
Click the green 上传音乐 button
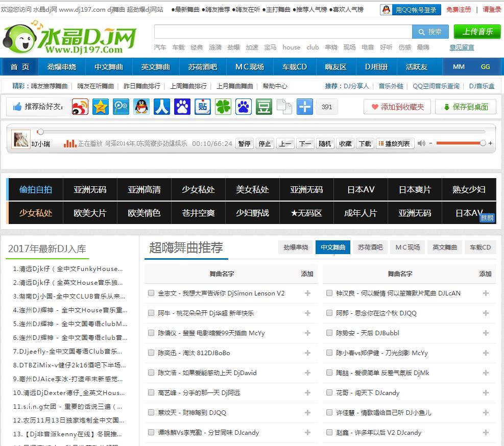coord(477,32)
